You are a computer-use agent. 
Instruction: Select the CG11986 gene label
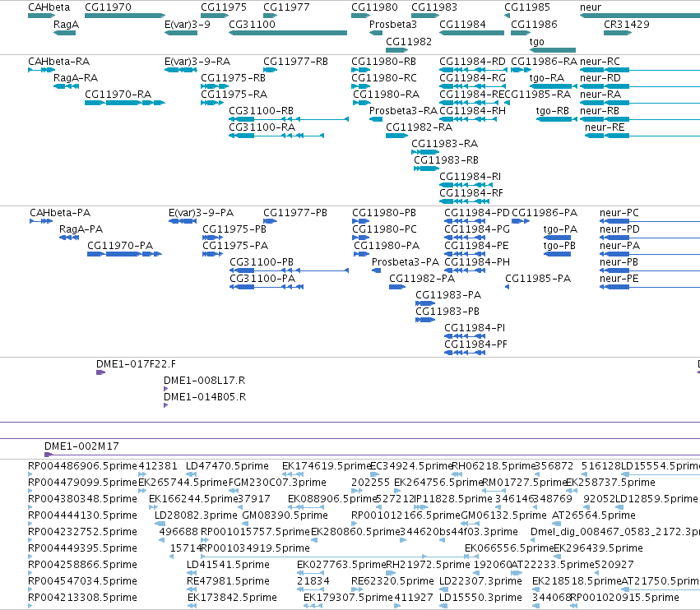coord(534,25)
